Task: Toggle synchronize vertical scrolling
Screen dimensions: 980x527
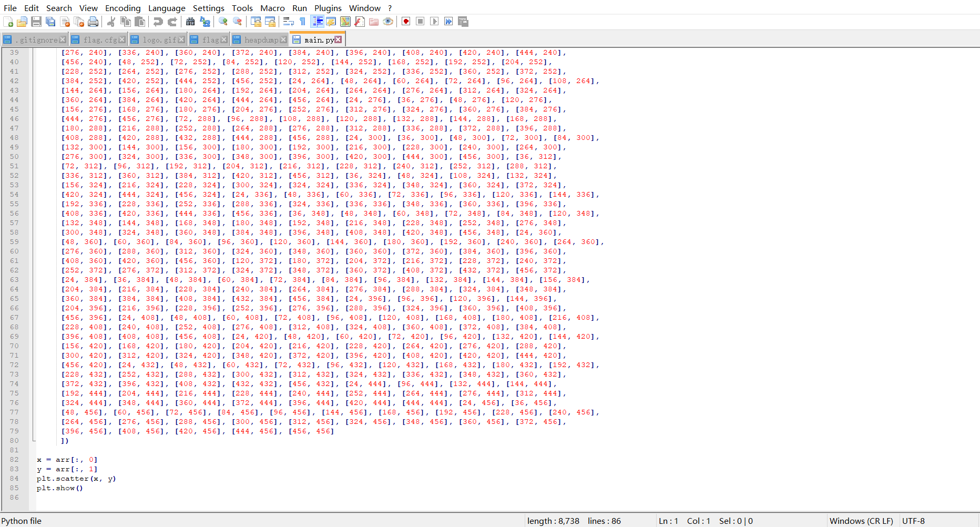Action: click(256, 22)
